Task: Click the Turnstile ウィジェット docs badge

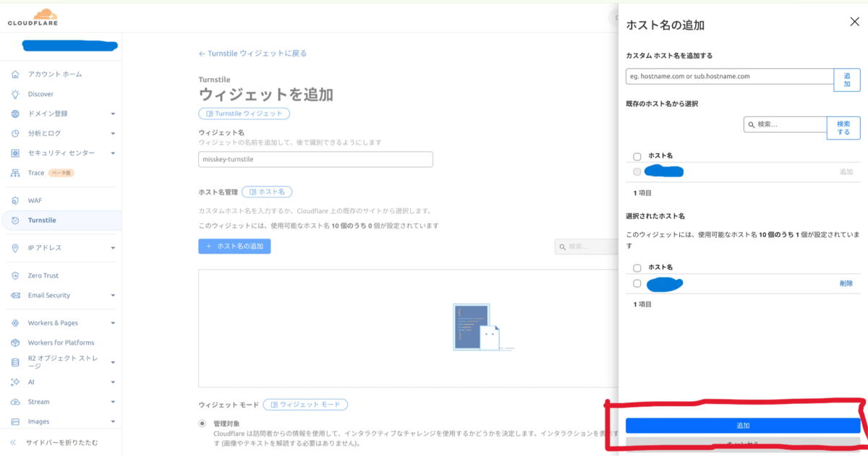Action: (x=244, y=113)
